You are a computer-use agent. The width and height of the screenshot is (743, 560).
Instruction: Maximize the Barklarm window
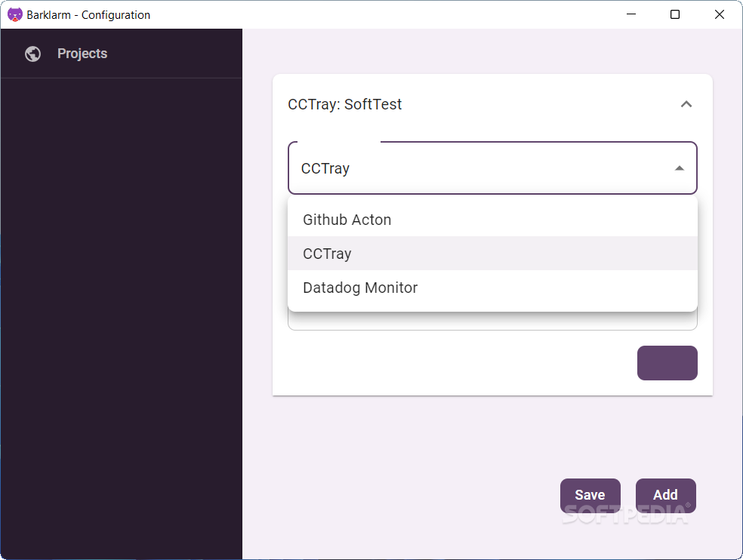tap(675, 14)
